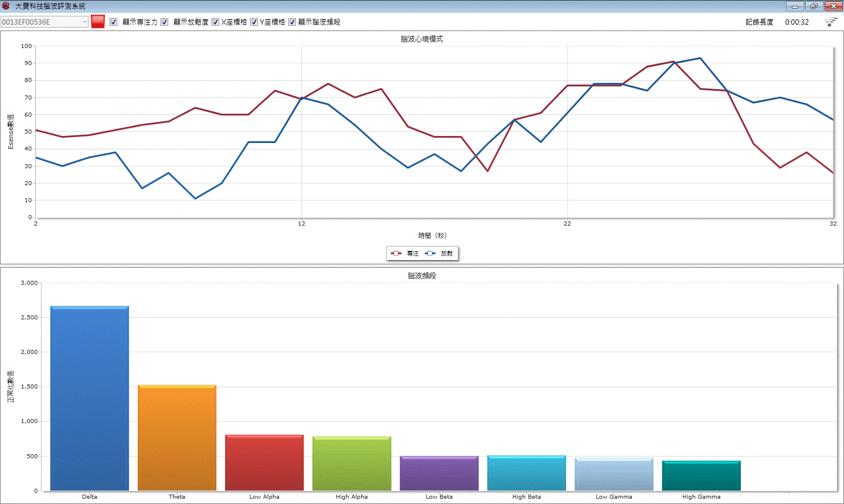Uncheck the 顯示專注力 checkbox
The image size is (844, 504).
pos(114,22)
